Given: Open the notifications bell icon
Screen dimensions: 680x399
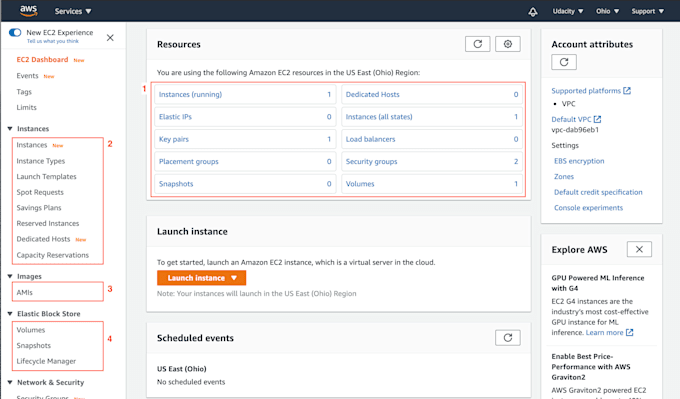Looking at the screenshot, I should tap(533, 12).
